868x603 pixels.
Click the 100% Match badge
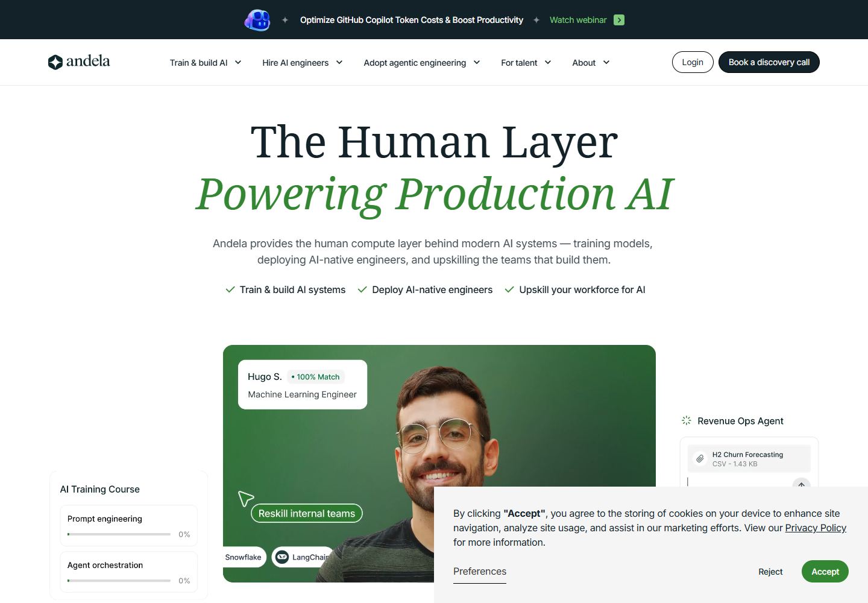coord(315,377)
